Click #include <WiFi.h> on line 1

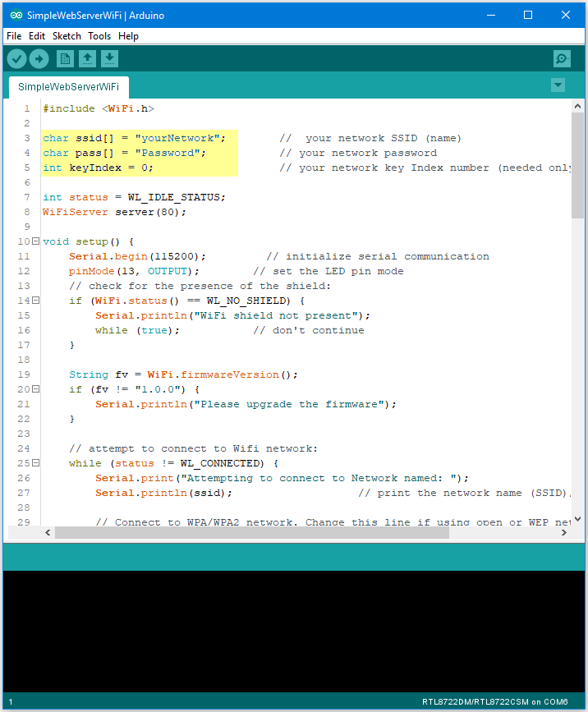pos(99,108)
